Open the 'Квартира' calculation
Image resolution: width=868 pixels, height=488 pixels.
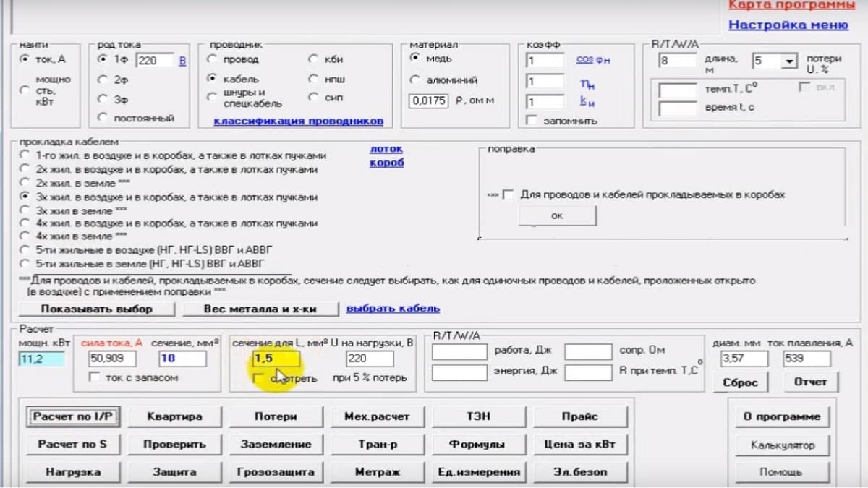pos(174,416)
